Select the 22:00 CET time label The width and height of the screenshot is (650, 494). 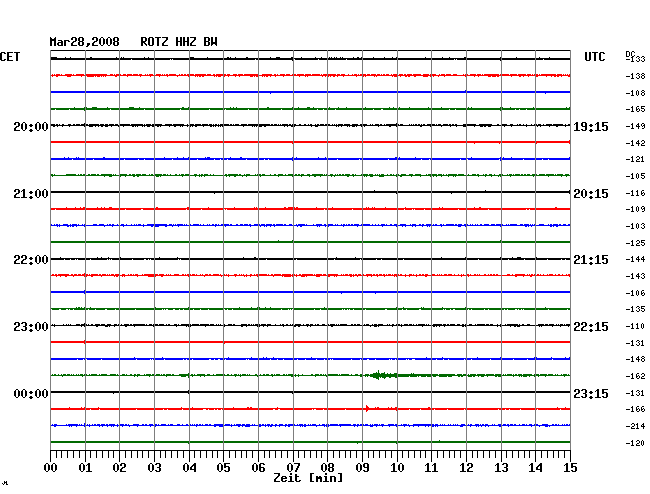coord(31,260)
